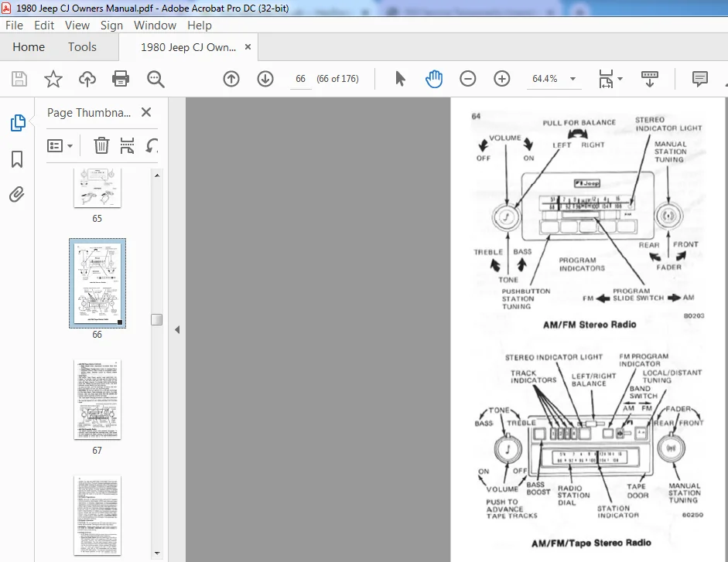The image size is (728, 562).
Task: Click 'PULL FOR BALANCE' label in diagram
Action: (579, 122)
